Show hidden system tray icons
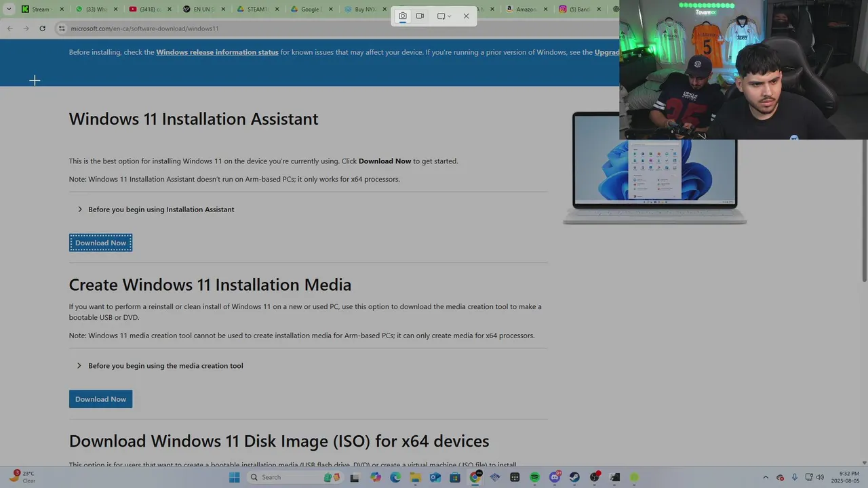Screen dimensions: 868x488 766,477
